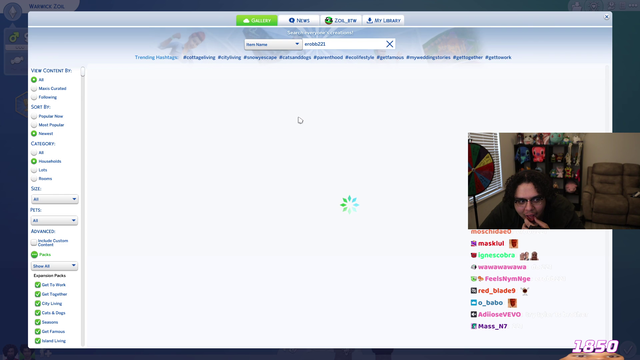This screenshot has height=360, width=640.
Task: Uncheck Get Together pack
Action: pos(38,294)
